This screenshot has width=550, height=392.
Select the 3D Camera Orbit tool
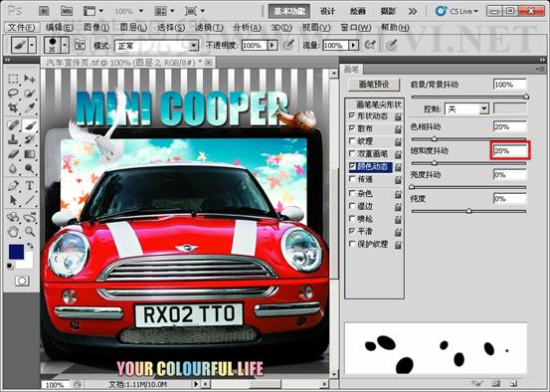click(30, 217)
